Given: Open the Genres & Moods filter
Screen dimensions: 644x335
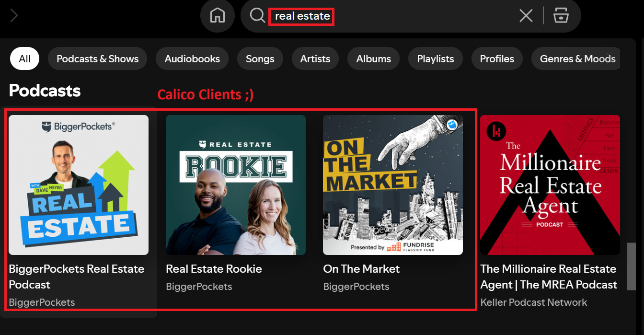Looking at the screenshot, I should 575,59.
